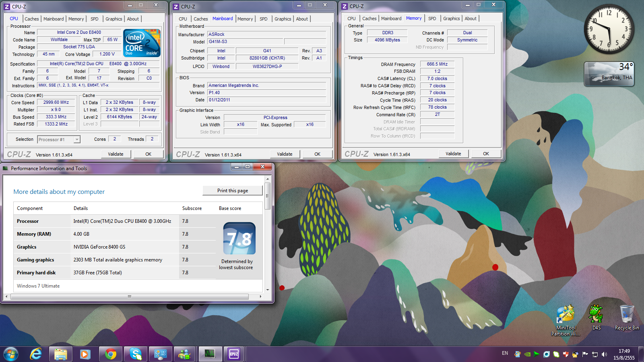Image resolution: width=644 pixels, height=362 pixels.
Task: Click the down arrow of the performance page scrollbar
Action: pyautogui.click(x=268, y=290)
